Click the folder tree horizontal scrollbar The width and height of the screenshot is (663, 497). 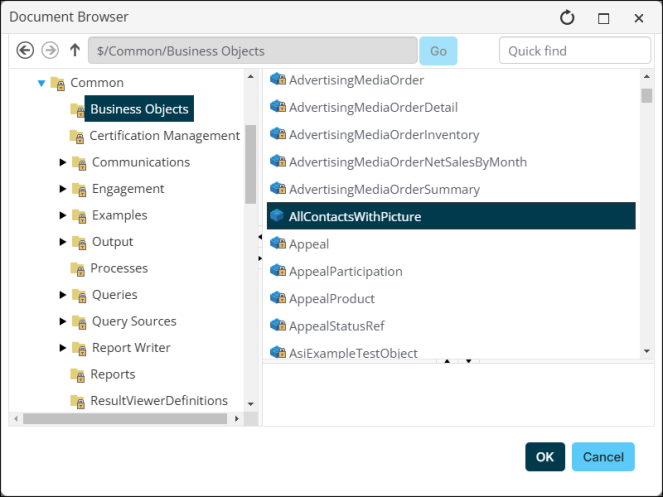[x=125, y=419]
